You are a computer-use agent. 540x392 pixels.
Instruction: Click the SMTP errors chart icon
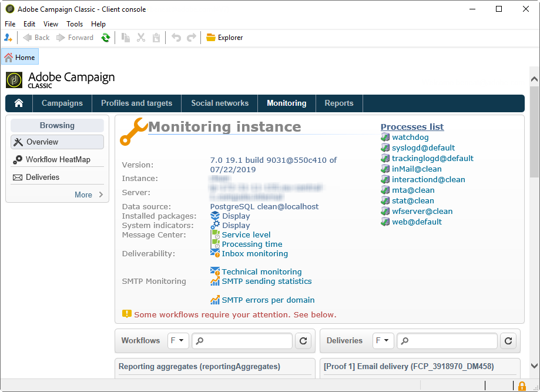pos(215,300)
